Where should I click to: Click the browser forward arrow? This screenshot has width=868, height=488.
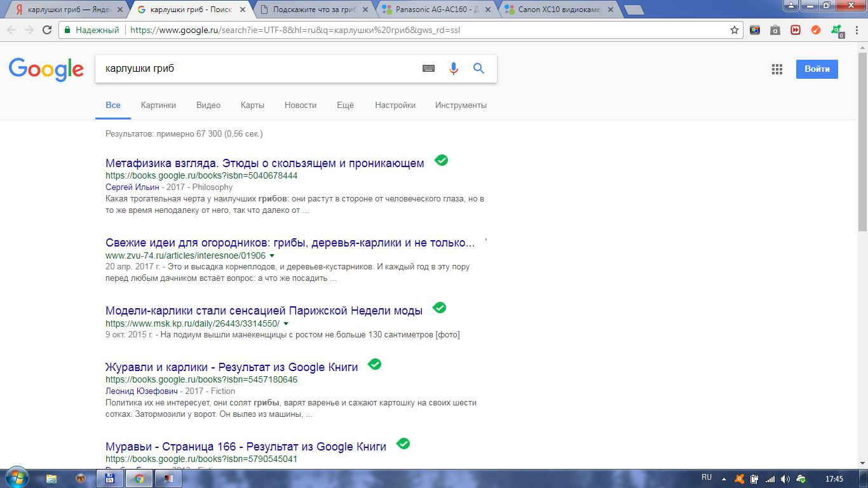click(29, 30)
